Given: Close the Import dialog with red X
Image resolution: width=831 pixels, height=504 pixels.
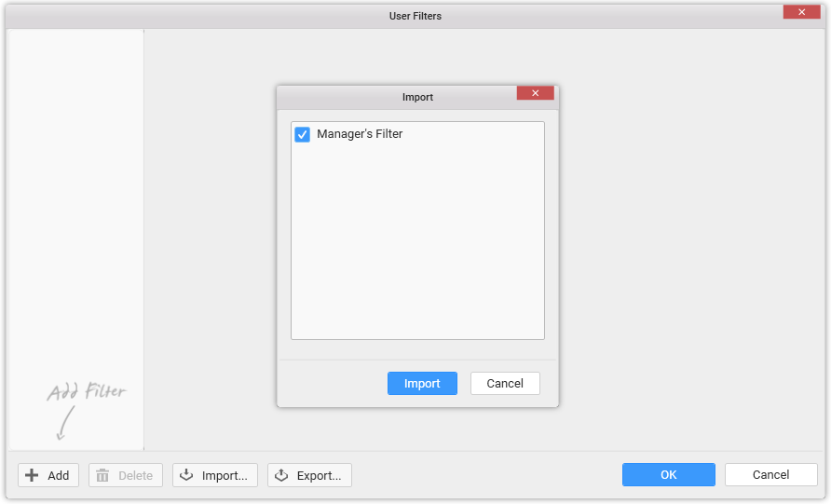Looking at the screenshot, I should click(535, 93).
